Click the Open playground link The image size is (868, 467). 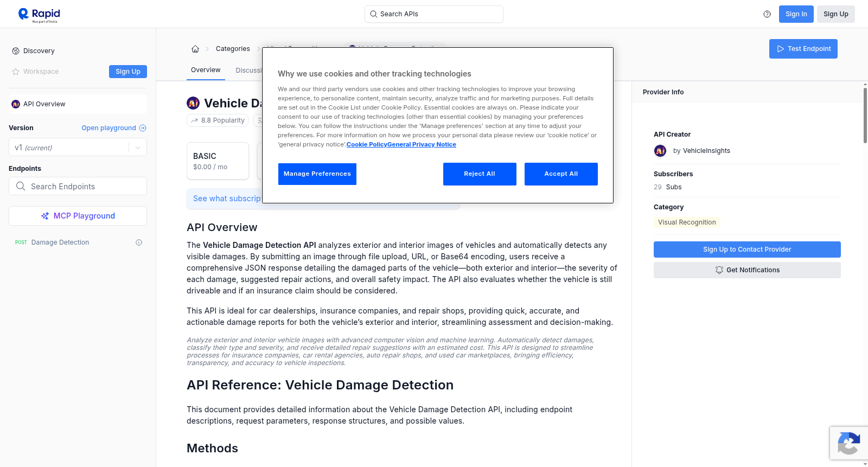[108, 128]
